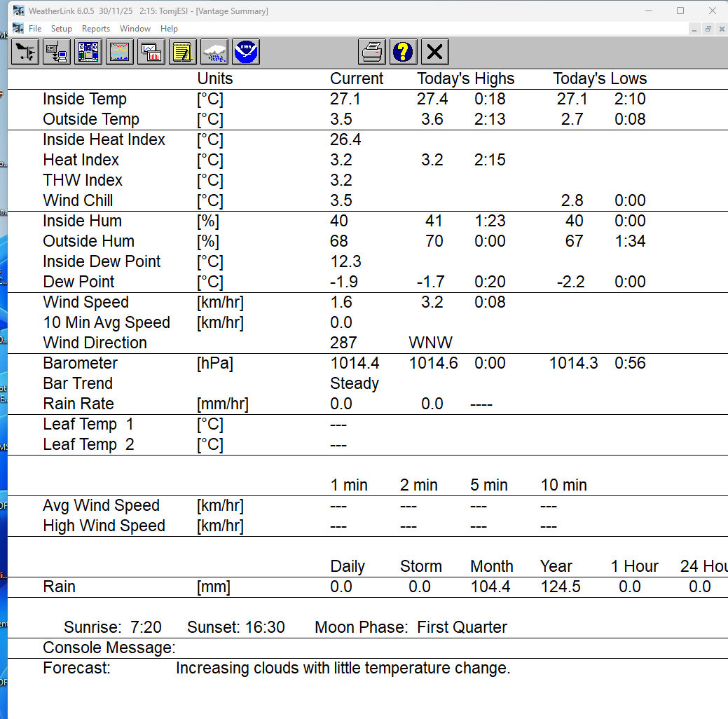Maximize the WeatherLink main window
Screen dimensions: 728x719
[x=680, y=11]
